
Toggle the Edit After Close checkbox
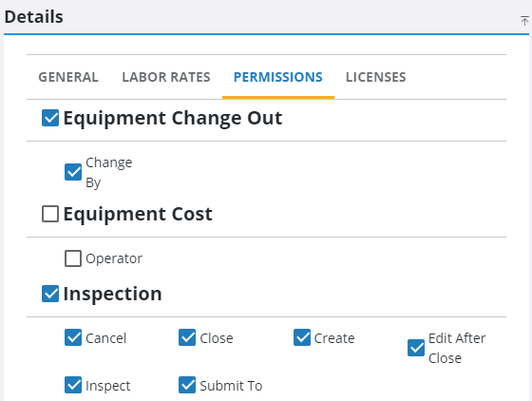[x=416, y=348]
